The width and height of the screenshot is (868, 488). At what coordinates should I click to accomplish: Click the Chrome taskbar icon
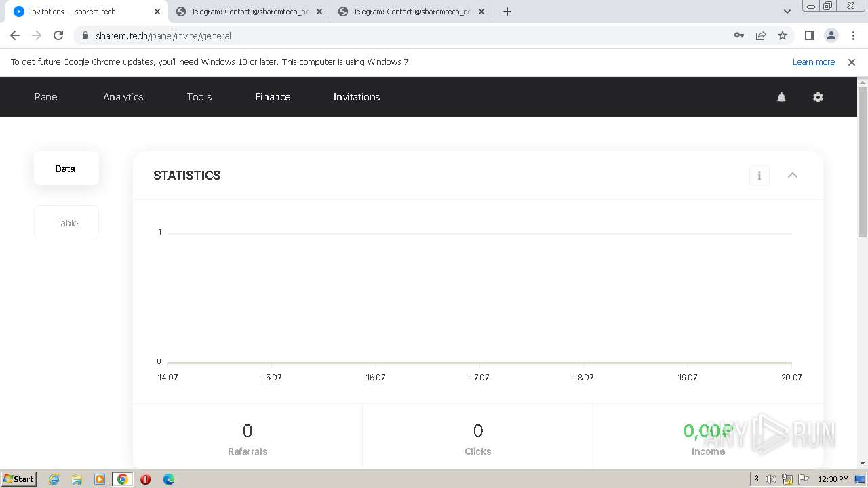123,479
